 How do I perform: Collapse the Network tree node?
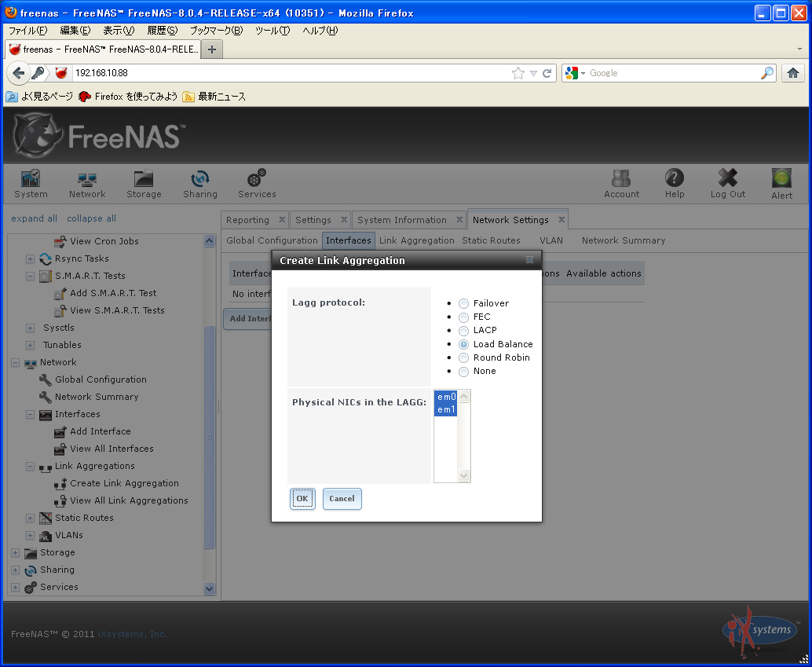click(x=15, y=362)
